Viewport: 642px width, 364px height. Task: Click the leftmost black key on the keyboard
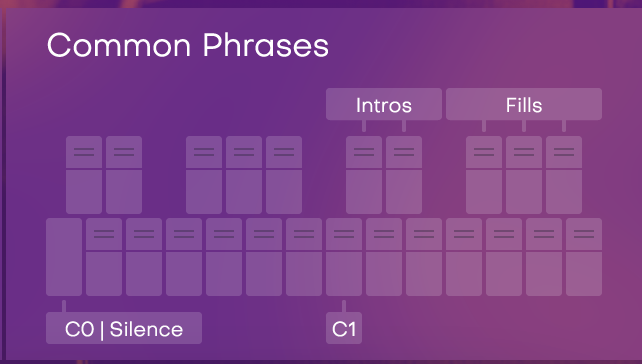coord(84,175)
